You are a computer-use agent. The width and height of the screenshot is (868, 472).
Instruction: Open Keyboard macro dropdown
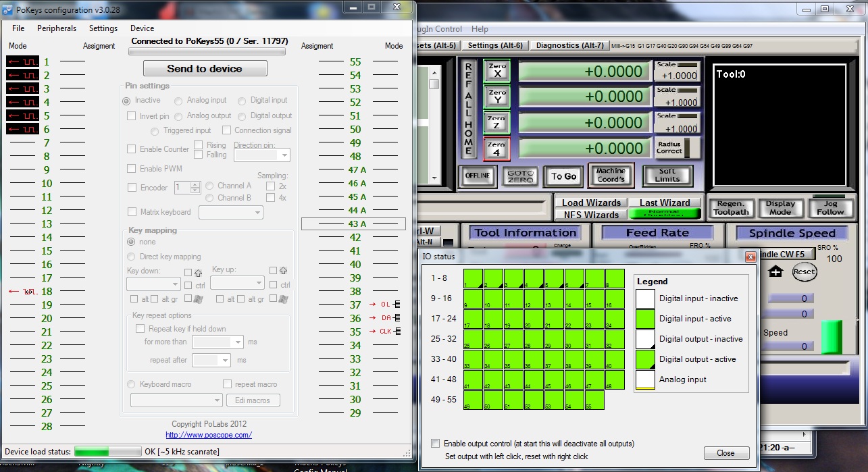click(176, 400)
